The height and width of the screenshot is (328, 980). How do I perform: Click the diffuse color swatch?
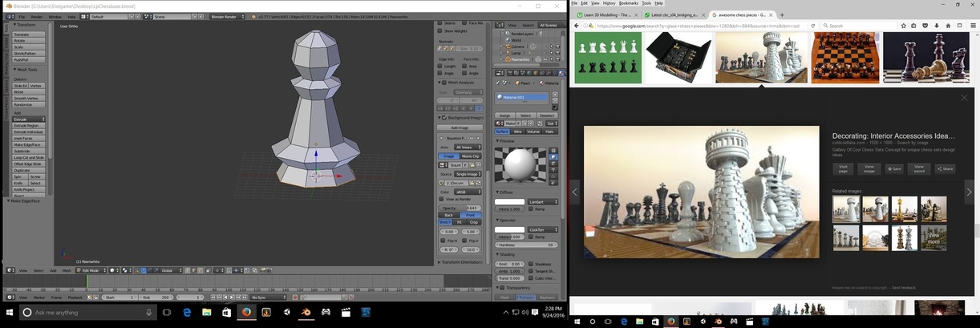(509, 202)
